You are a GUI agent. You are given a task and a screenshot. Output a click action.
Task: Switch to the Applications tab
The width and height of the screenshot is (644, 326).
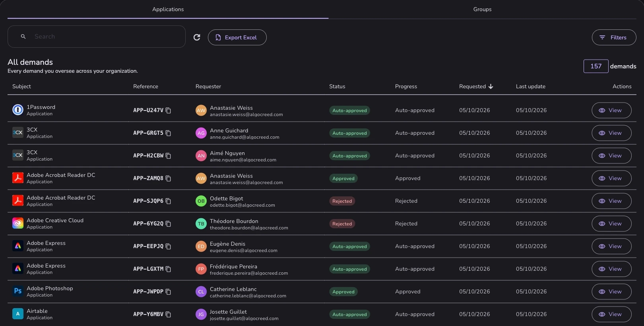click(168, 9)
